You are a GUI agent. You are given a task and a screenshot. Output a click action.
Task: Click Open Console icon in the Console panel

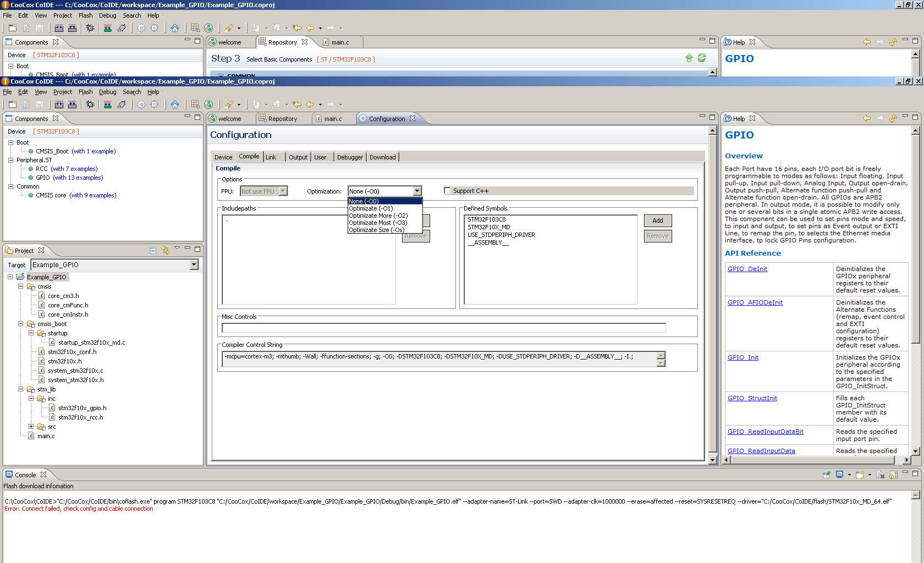point(860,475)
